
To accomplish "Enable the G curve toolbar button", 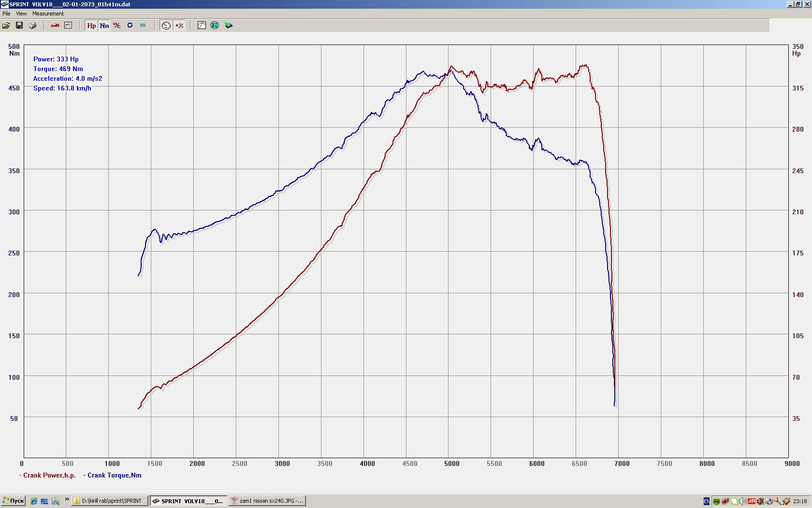I will pos(130,25).
